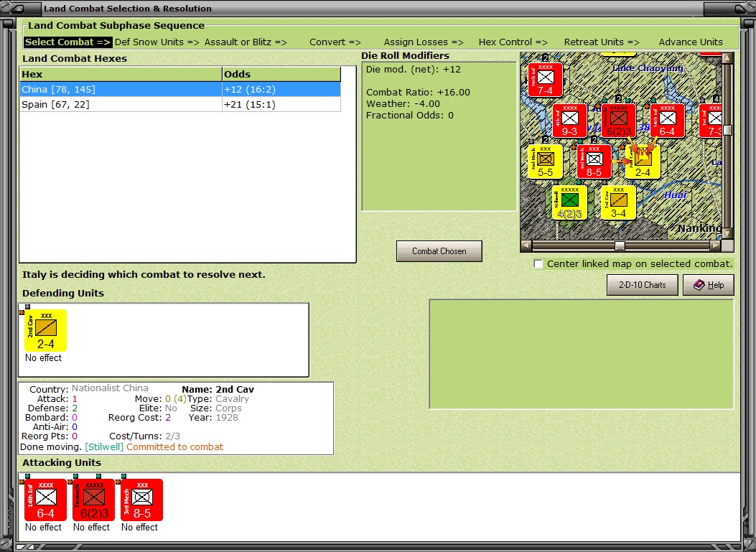Click the map scrollbar's right arrow
Screen dimensions: 756x552
pos(716,246)
